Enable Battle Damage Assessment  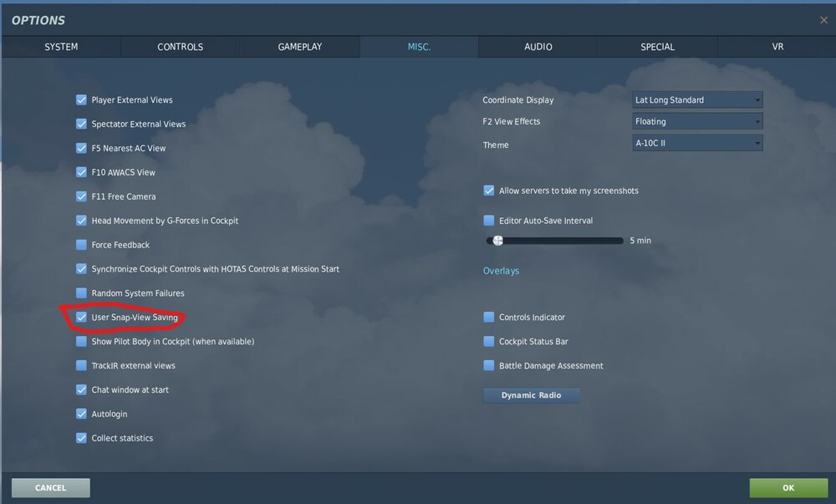coord(488,366)
